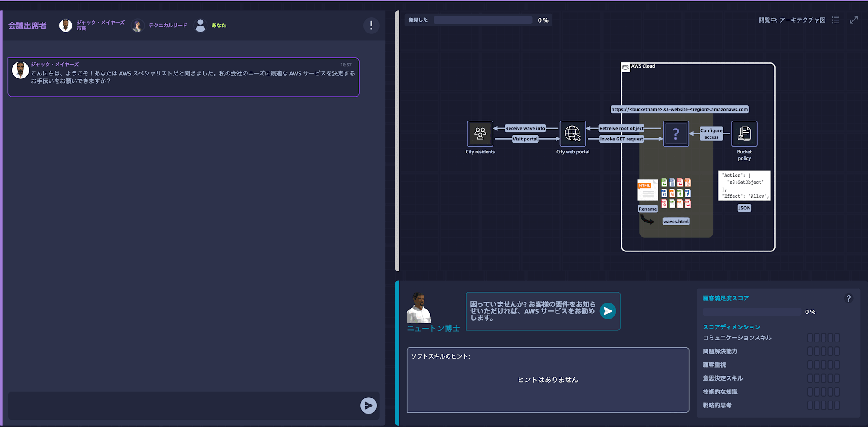Click the Receive wave info label
The height and width of the screenshot is (427, 868).
(x=525, y=128)
